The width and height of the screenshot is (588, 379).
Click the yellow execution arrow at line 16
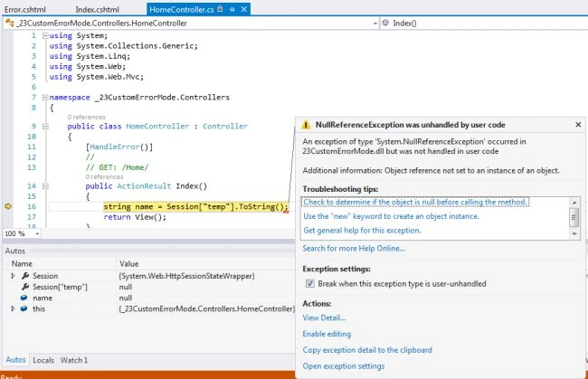(x=8, y=206)
